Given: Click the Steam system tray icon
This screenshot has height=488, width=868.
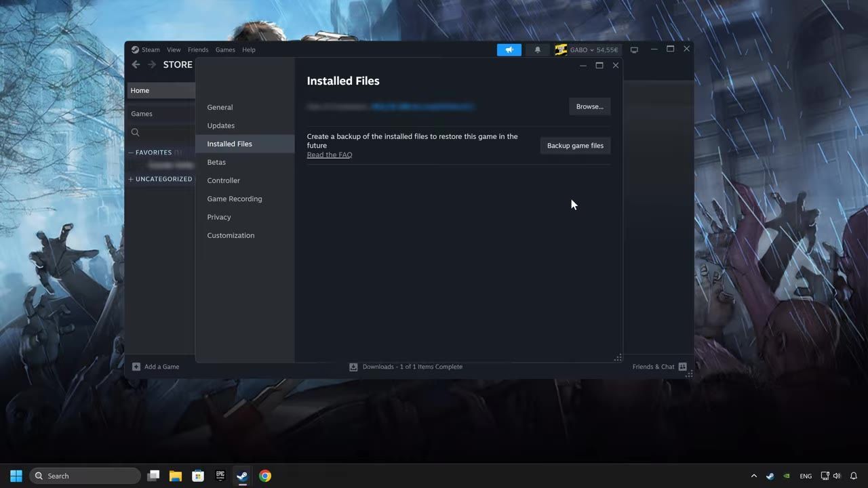Looking at the screenshot, I should pos(770,476).
